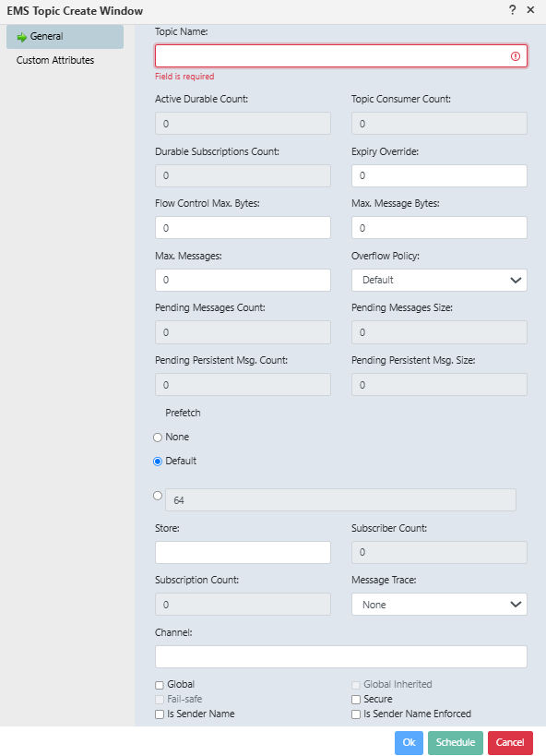The width and height of the screenshot is (546, 756).
Task: Click the Schedule button
Action: [x=456, y=742]
